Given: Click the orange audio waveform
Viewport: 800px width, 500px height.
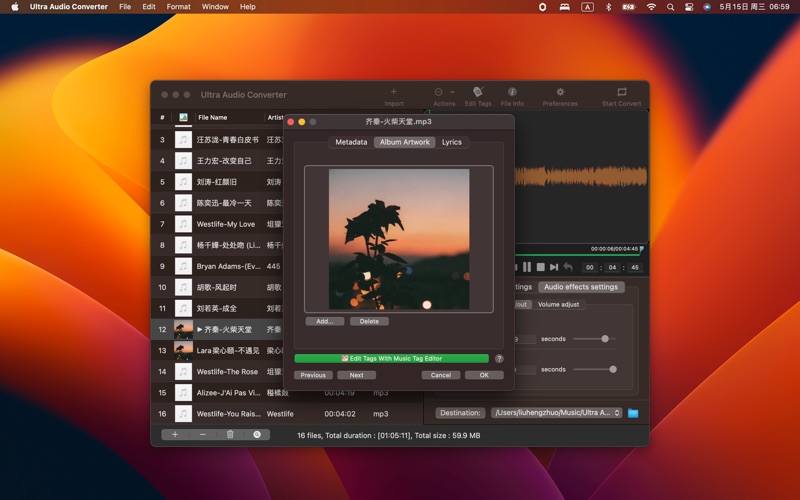Looking at the screenshot, I should 581,176.
